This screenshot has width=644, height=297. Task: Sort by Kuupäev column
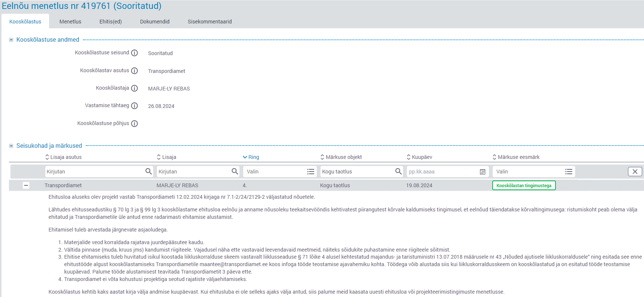[x=419, y=157]
